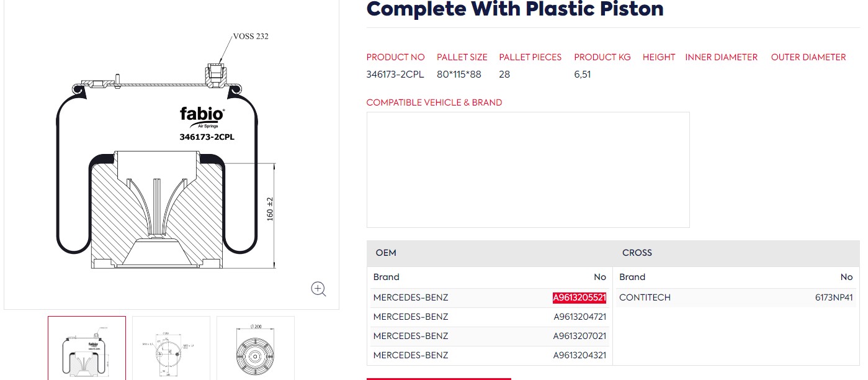This screenshot has width=868, height=380.
Task: Click inside the compatible vehicle list box
Action: (528, 170)
